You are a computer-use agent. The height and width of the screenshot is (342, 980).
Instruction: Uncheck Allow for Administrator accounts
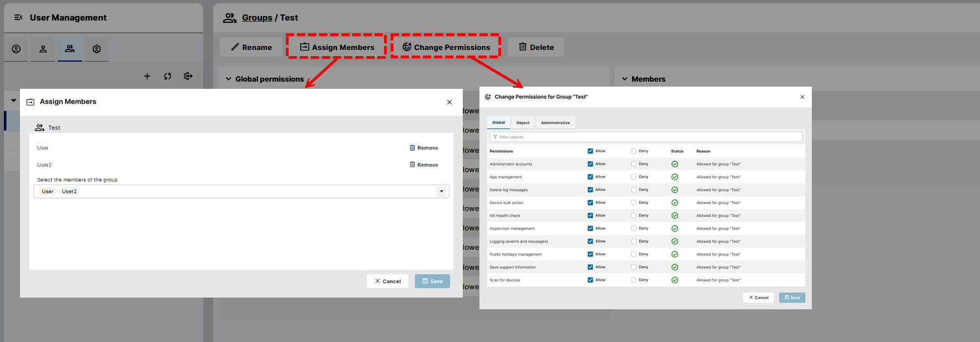(x=590, y=164)
